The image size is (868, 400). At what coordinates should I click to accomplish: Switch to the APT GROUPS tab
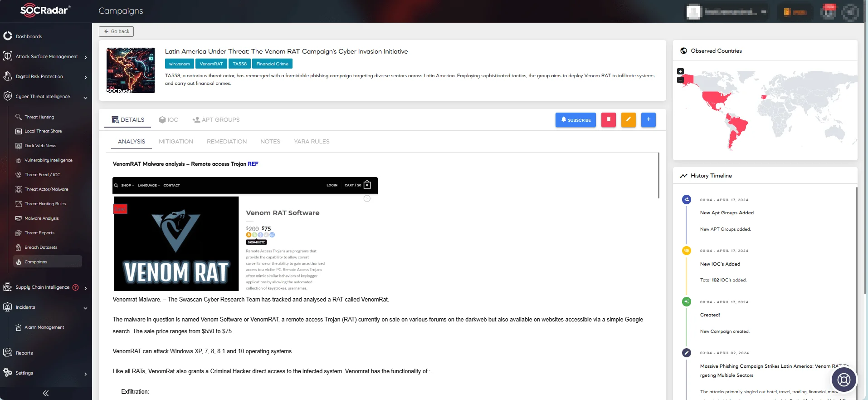pyautogui.click(x=216, y=120)
